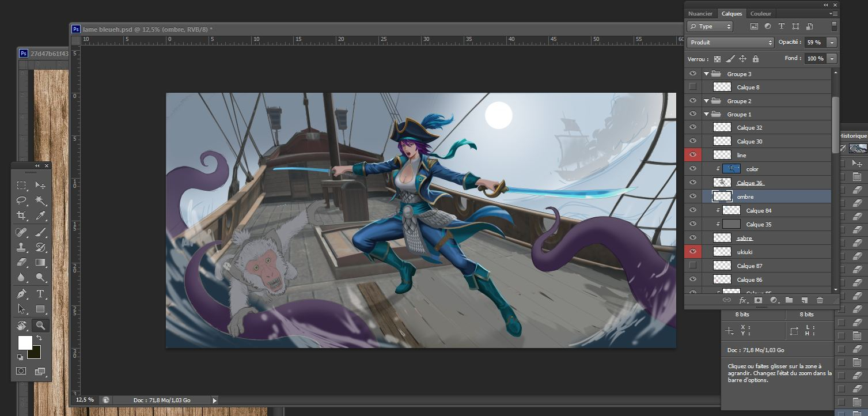Viewport: 868px width, 416px height.
Task: Select the 'sabre' layer
Action: tap(745, 238)
